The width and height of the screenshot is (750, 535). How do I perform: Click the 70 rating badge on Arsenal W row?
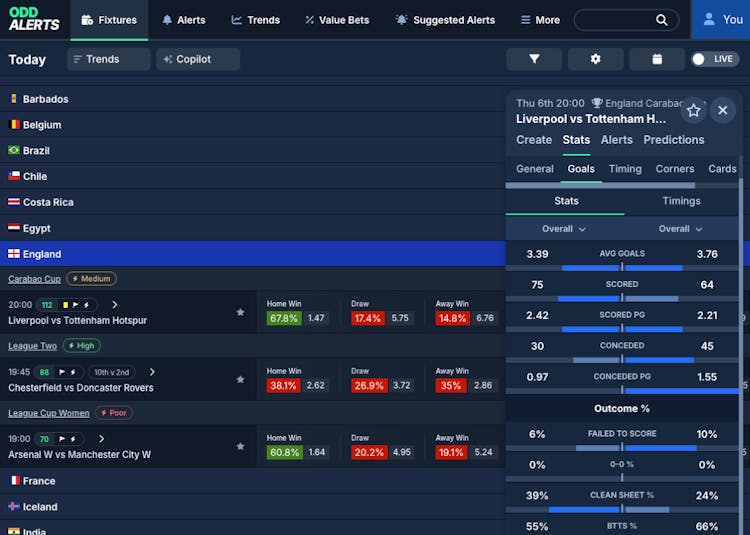(44, 439)
